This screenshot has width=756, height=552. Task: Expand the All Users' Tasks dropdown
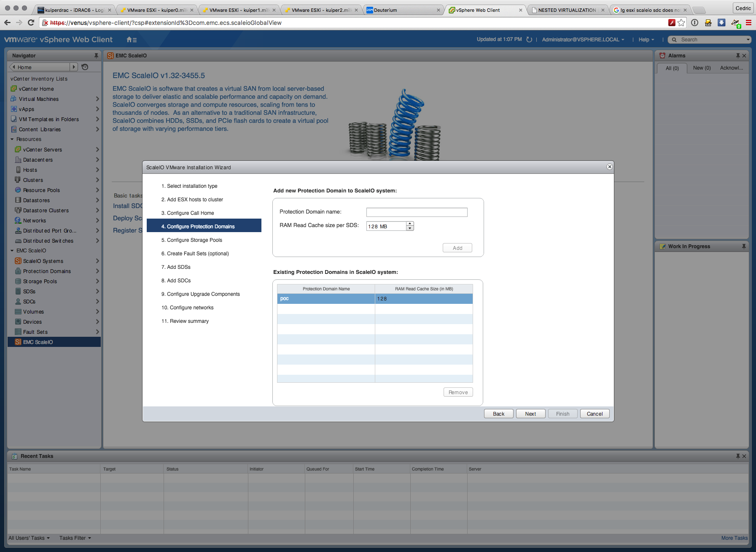coord(29,538)
